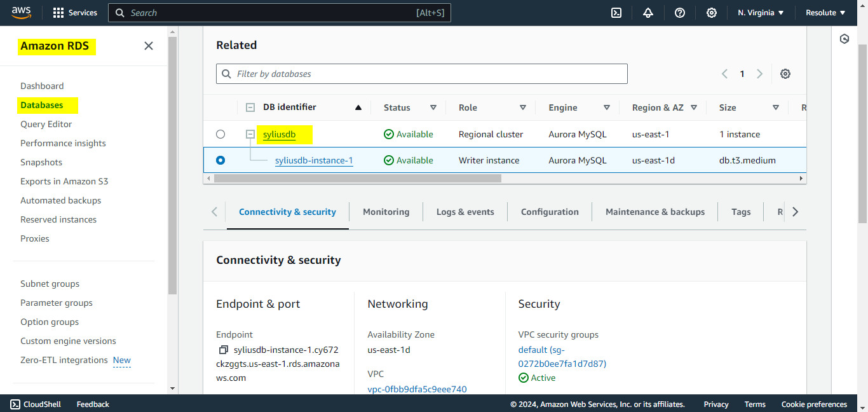Image resolution: width=868 pixels, height=412 pixels.
Task: Go to RDS Dashboard
Action: tap(42, 86)
